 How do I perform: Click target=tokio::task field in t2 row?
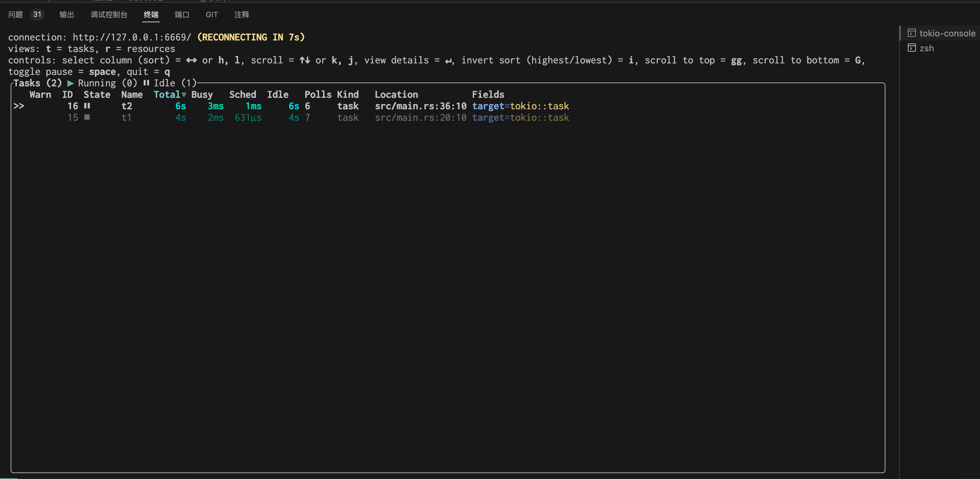[x=520, y=106]
